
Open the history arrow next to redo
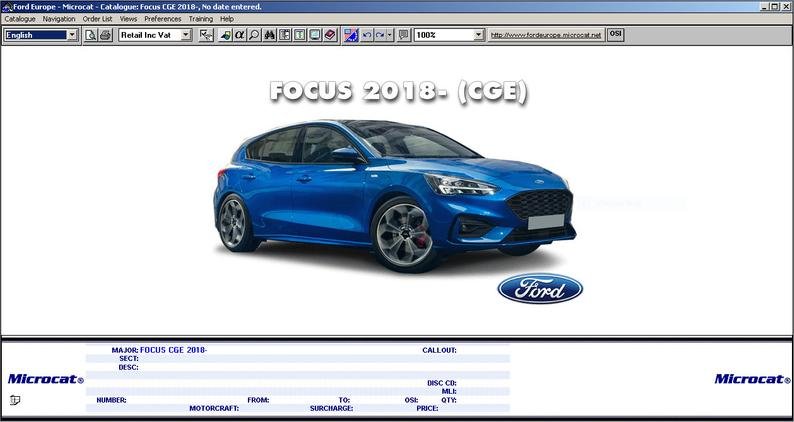pos(389,35)
